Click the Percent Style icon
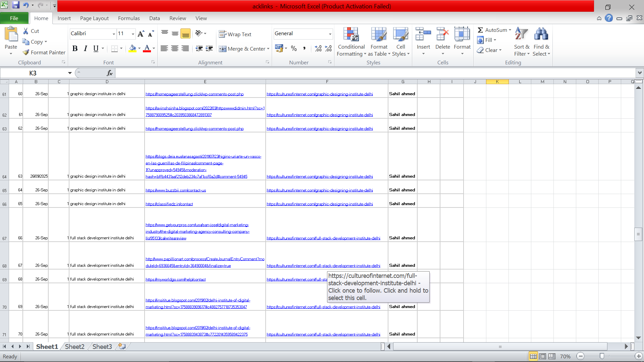644x362 pixels. pyautogui.click(x=294, y=49)
